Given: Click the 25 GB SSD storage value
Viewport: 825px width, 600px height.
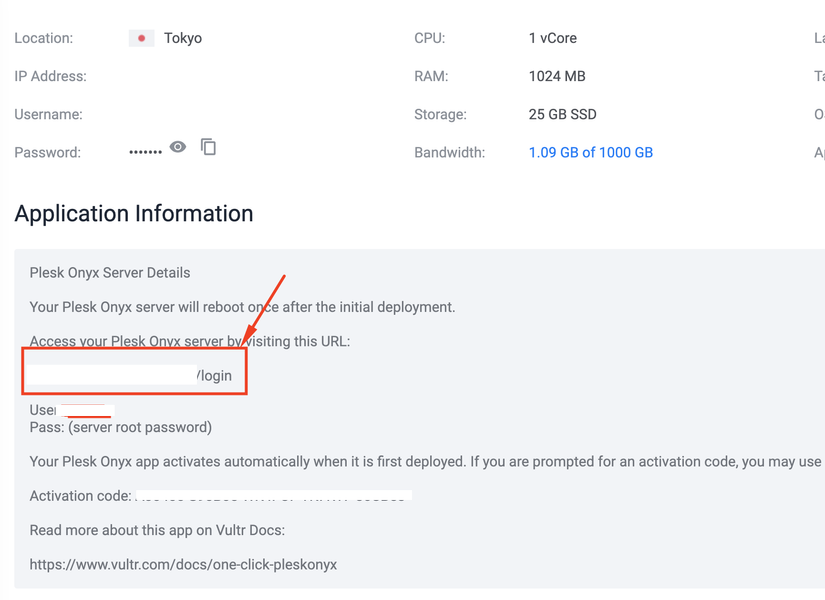Looking at the screenshot, I should point(562,114).
